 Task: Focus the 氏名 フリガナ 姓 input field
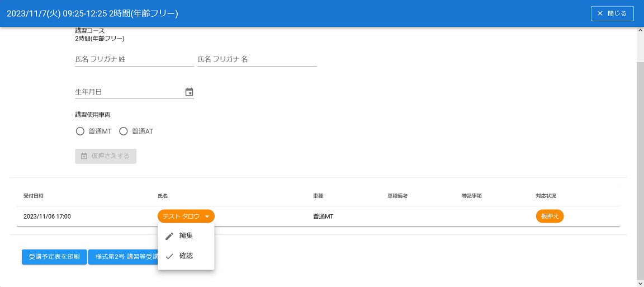[x=134, y=59]
